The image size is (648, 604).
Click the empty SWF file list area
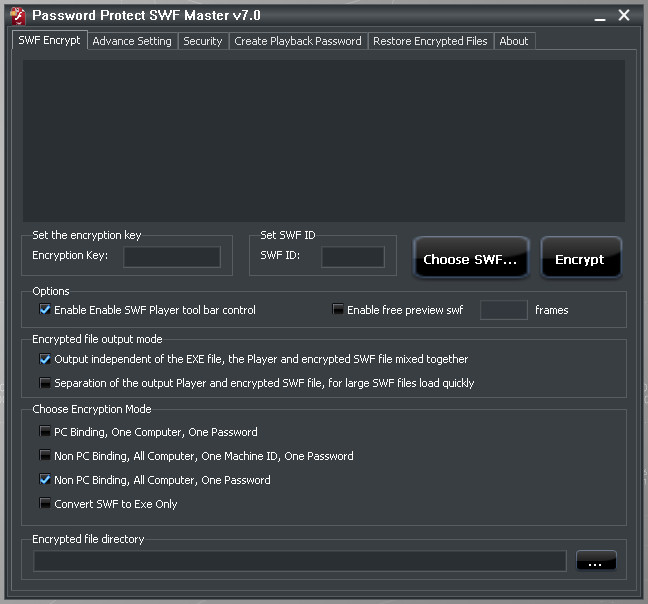click(x=324, y=141)
